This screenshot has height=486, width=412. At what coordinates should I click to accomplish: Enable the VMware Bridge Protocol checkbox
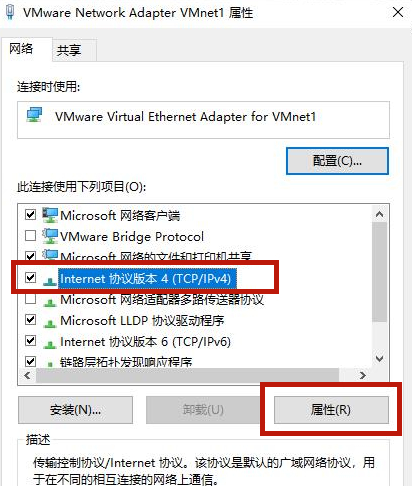[31, 236]
